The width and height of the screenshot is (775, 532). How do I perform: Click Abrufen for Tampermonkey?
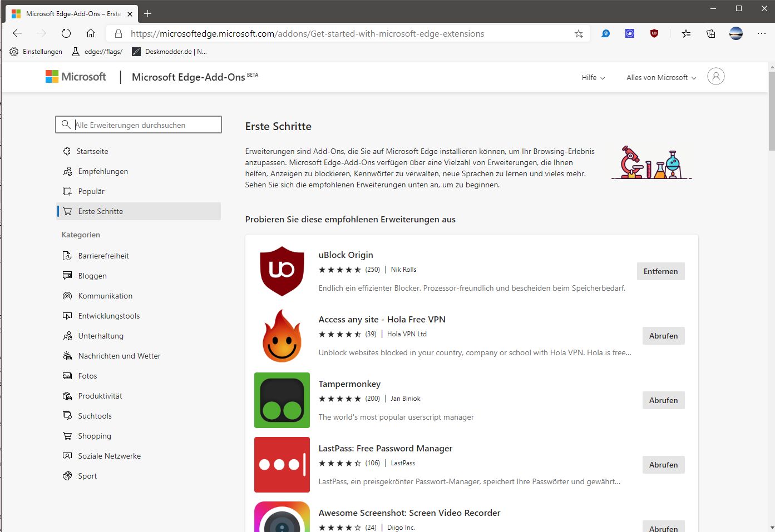click(663, 400)
